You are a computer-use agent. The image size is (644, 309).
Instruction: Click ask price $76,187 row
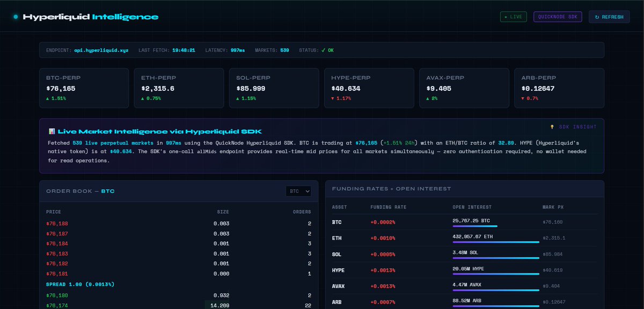pyautogui.click(x=179, y=234)
